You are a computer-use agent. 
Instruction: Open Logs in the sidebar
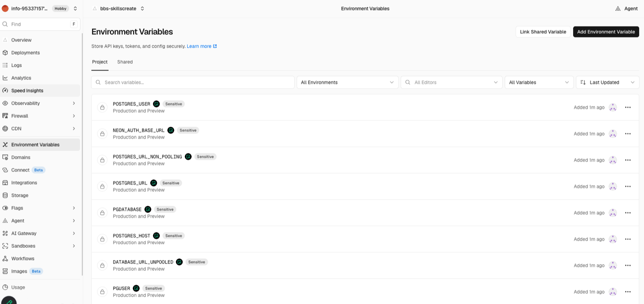(40, 65)
